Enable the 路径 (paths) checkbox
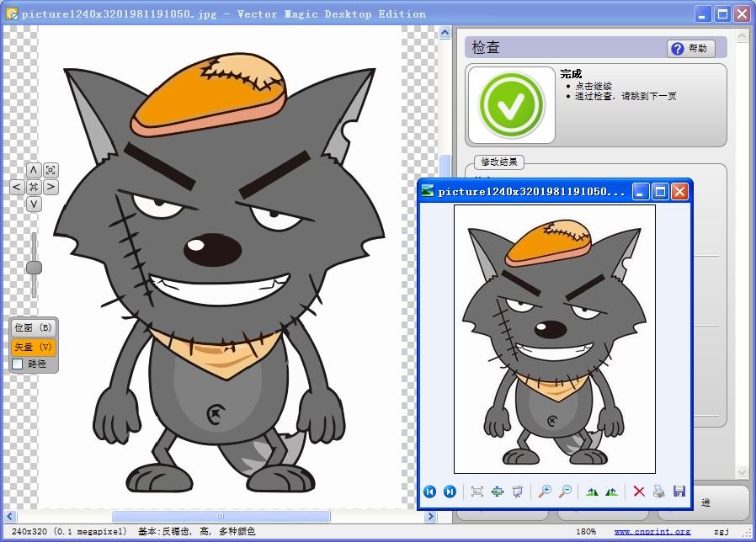Image resolution: width=756 pixels, height=542 pixels. point(18,364)
